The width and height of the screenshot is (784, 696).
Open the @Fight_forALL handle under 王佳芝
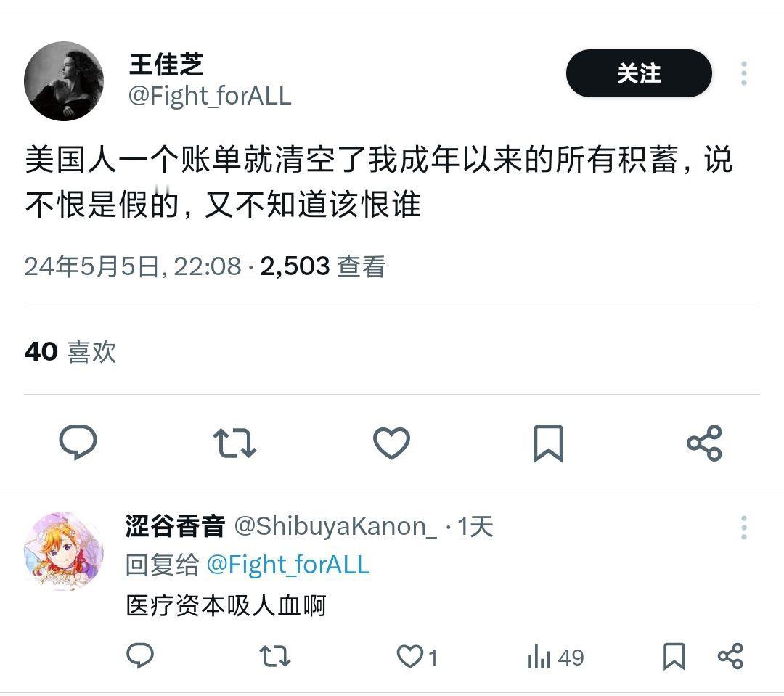tap(210, 96)
